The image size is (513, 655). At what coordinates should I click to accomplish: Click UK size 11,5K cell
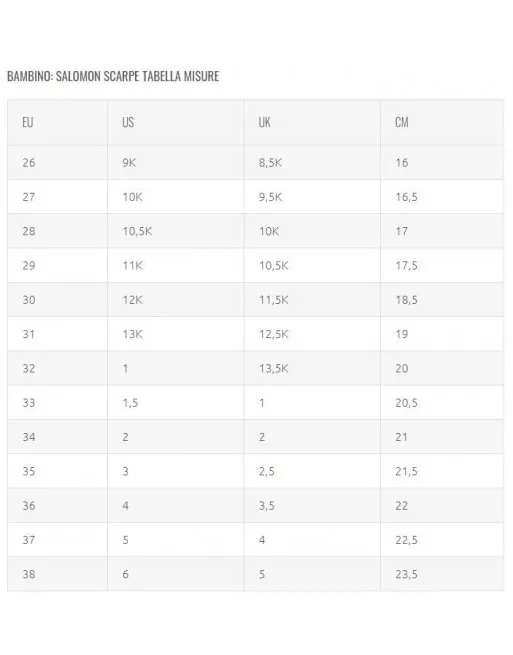click(x=312, y=300)
